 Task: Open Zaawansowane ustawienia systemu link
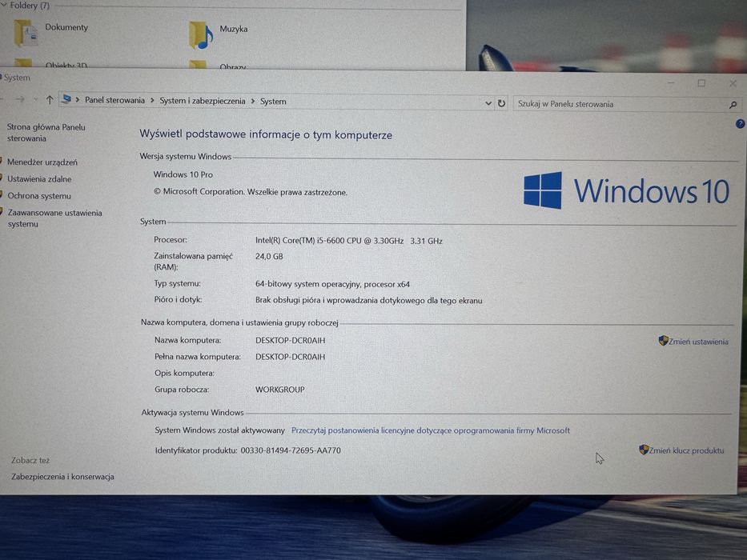(54, 218)
